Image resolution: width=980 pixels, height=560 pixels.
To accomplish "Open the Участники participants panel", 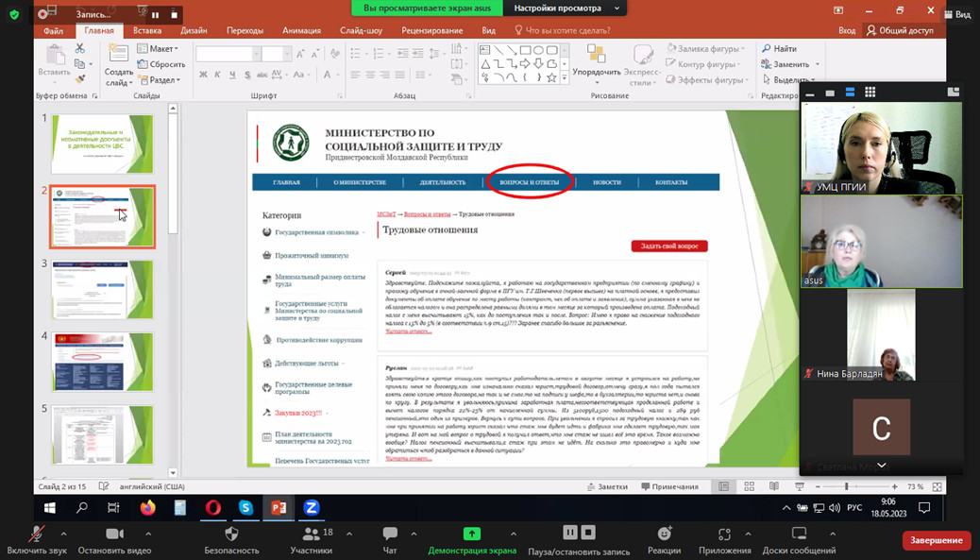I will pos(309,535).
